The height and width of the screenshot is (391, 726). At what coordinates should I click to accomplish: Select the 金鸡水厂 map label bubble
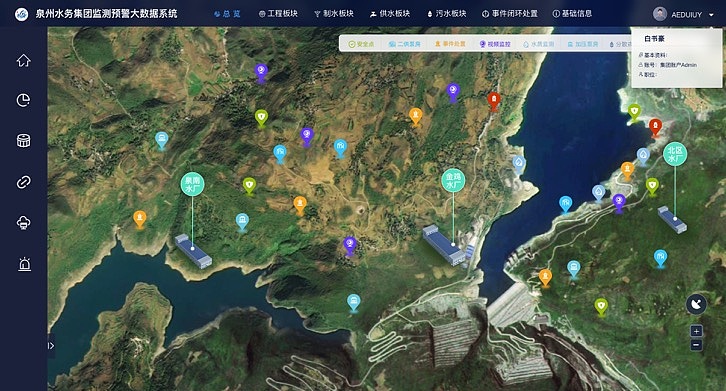453,180
